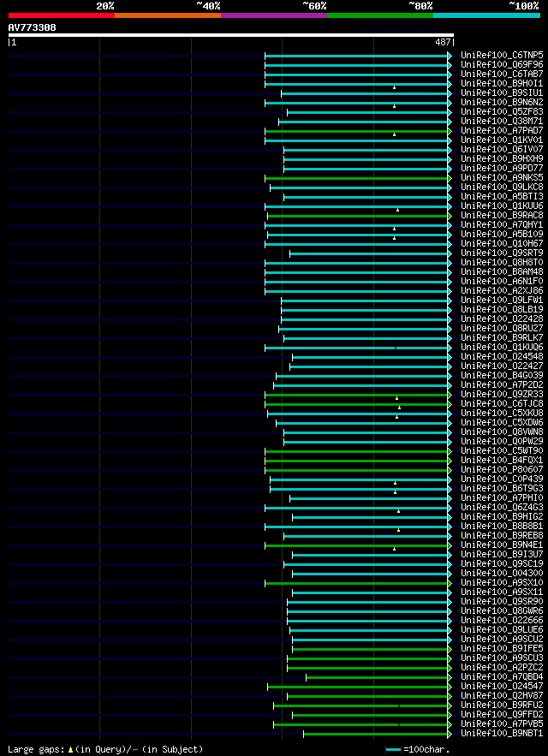Open the UniRef100_Q1KV01 hit label
The image size is (548, 756).
click(502, 140)
